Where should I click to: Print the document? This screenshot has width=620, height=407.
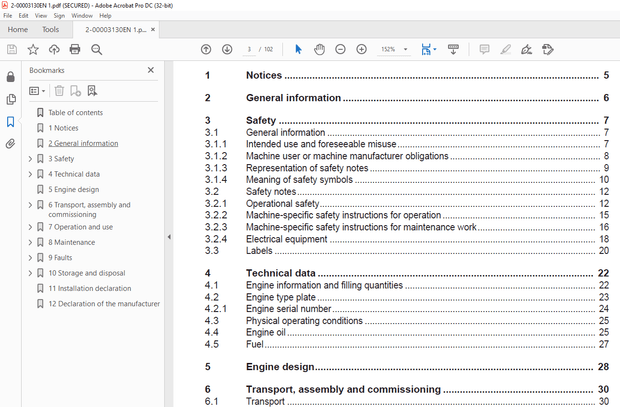tap(75, 49)
